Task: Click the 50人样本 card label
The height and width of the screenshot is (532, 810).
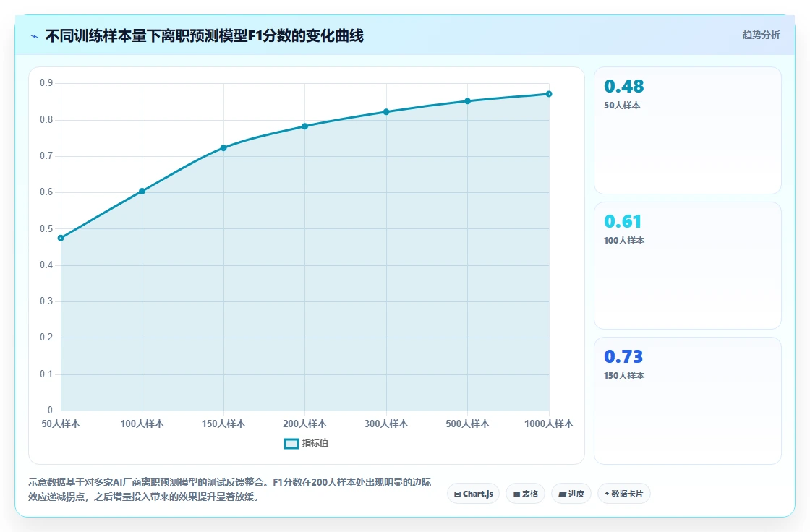Action: (x=622, y=106)
